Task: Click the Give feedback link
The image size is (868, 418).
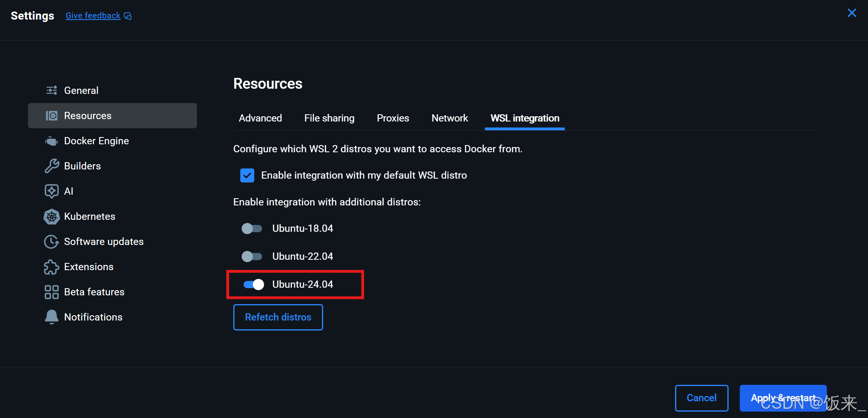Action: (93, 16)
